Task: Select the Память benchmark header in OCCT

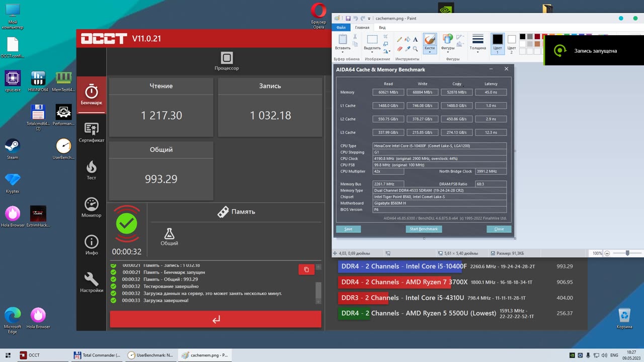Action: (x=236, y=212)
